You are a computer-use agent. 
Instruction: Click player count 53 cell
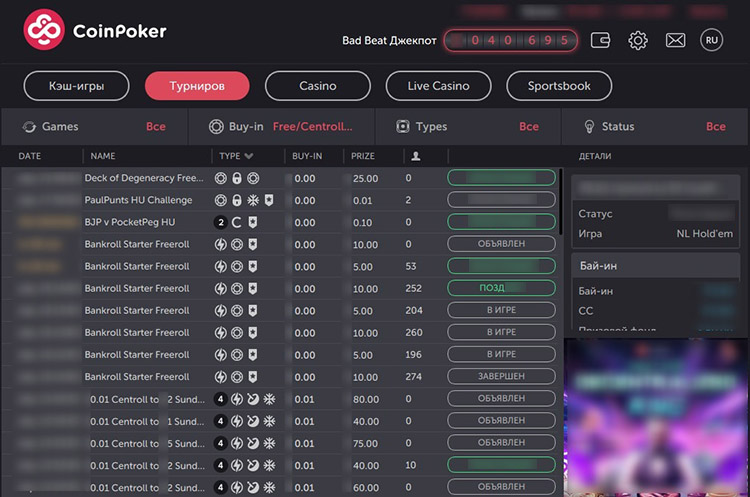(410, 266)
